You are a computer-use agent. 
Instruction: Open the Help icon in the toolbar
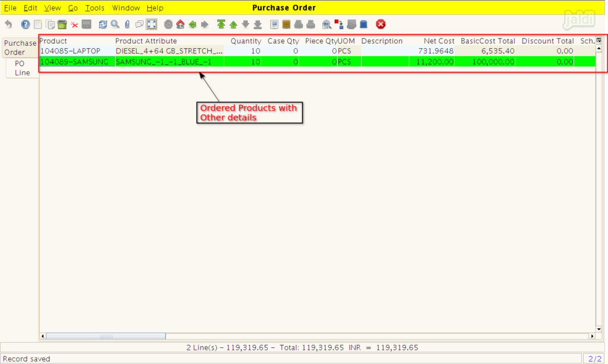25,24
